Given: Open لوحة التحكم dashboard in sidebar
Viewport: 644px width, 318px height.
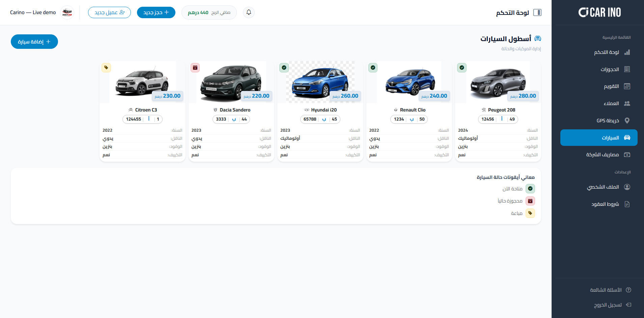Looking at the screenshot, I should 599,52.
